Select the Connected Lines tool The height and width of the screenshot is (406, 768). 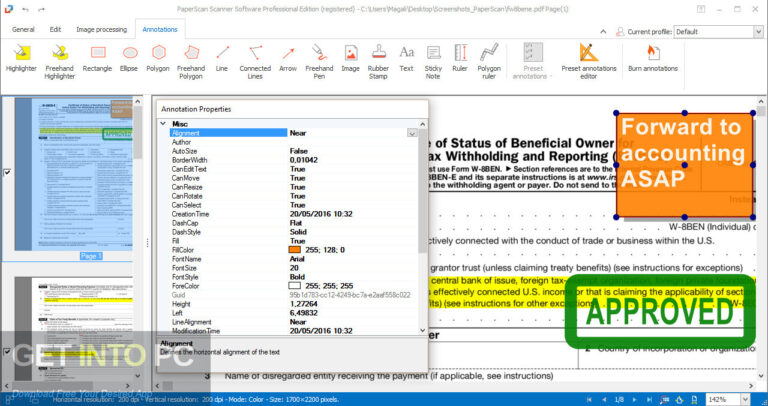(255, 62)
